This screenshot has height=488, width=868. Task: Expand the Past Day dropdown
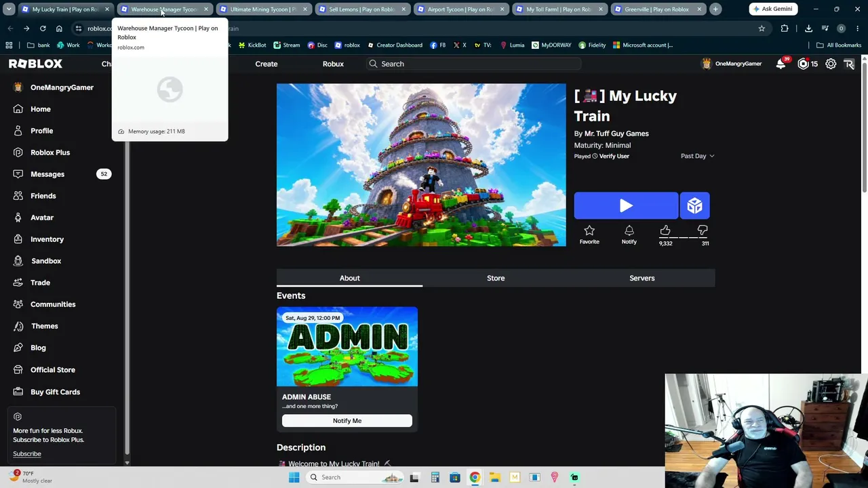[x=697, y=156]
